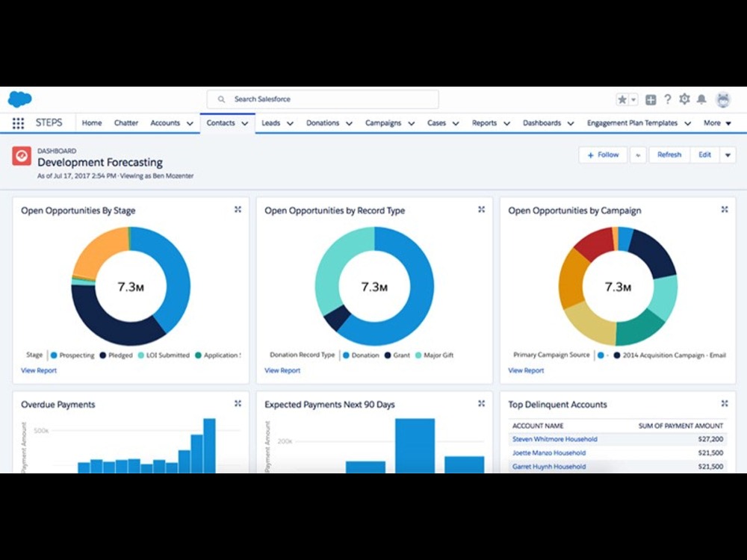The height and width of the screenshot is (560, 747).
Task: Go to the Leads tab
Action: click(270, 123)
